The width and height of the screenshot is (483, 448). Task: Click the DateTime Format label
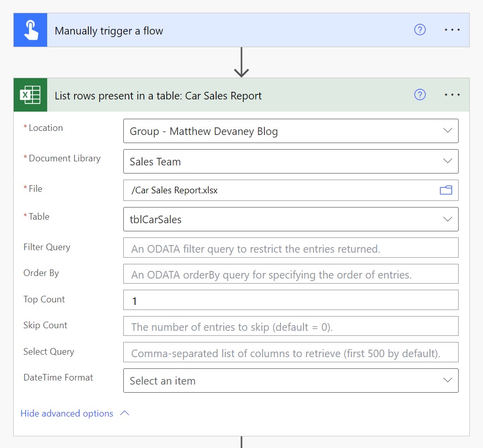click(58, 377)
